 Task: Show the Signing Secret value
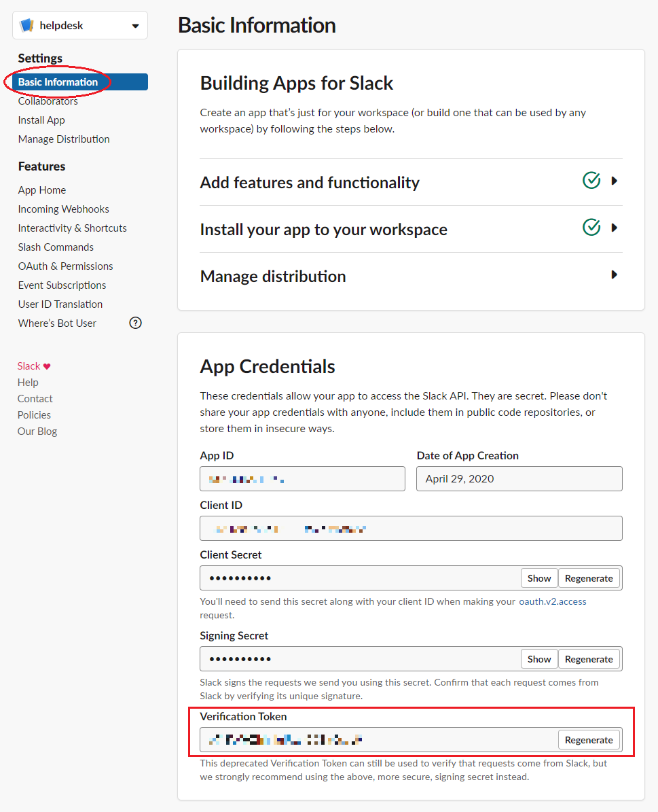539,659
